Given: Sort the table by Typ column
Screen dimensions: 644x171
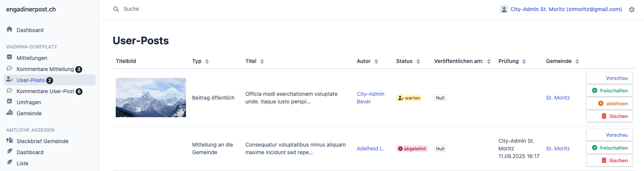Looking at the screenshot, I should [207, 61].
